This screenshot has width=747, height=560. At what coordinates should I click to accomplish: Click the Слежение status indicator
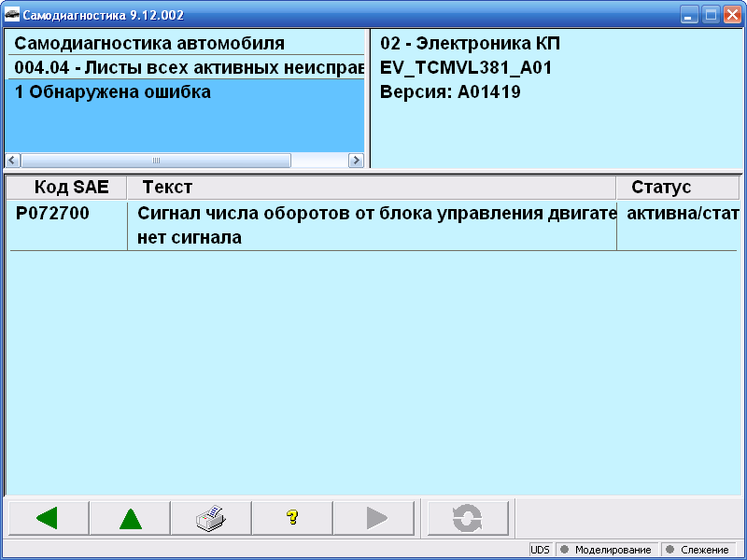[x=699, y=550]
